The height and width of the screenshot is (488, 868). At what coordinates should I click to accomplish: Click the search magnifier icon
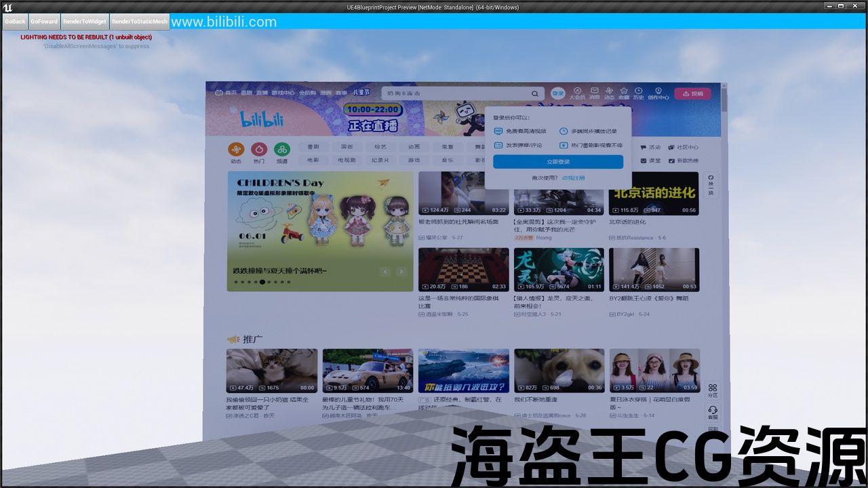coord(535,94)
